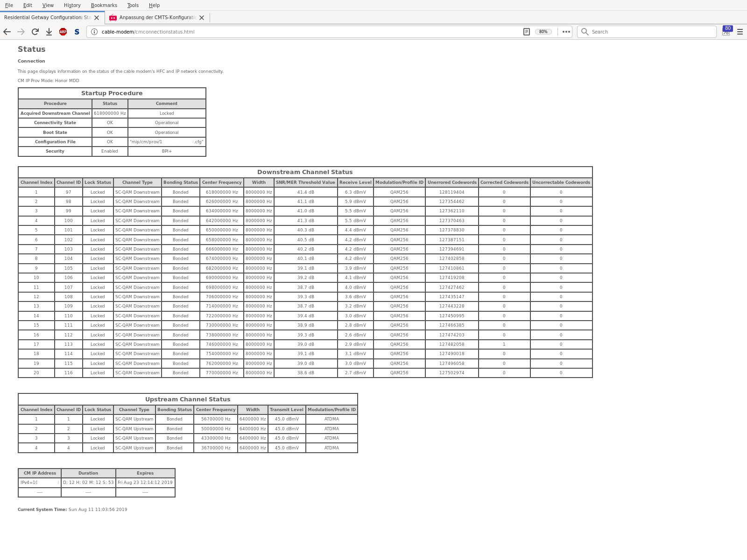
Task: Open the Bookmarks menu
Action: pyautogui.click(x=104, y=5)
